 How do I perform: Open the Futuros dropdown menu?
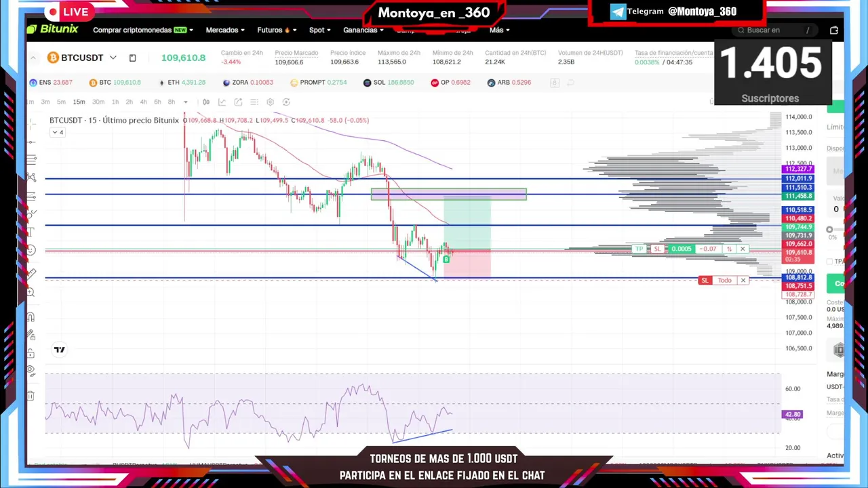pos(277,30)
